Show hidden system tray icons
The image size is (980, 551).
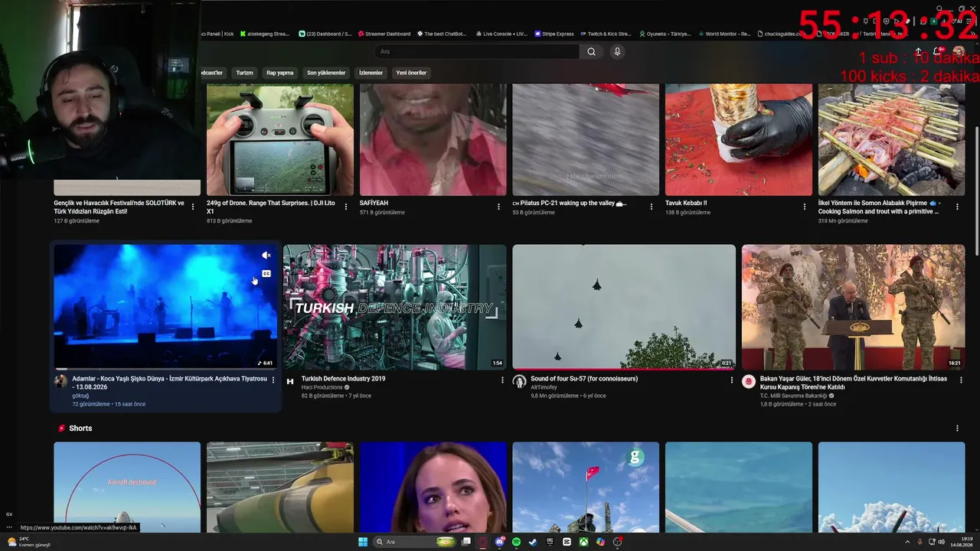[x=906, y=542]
